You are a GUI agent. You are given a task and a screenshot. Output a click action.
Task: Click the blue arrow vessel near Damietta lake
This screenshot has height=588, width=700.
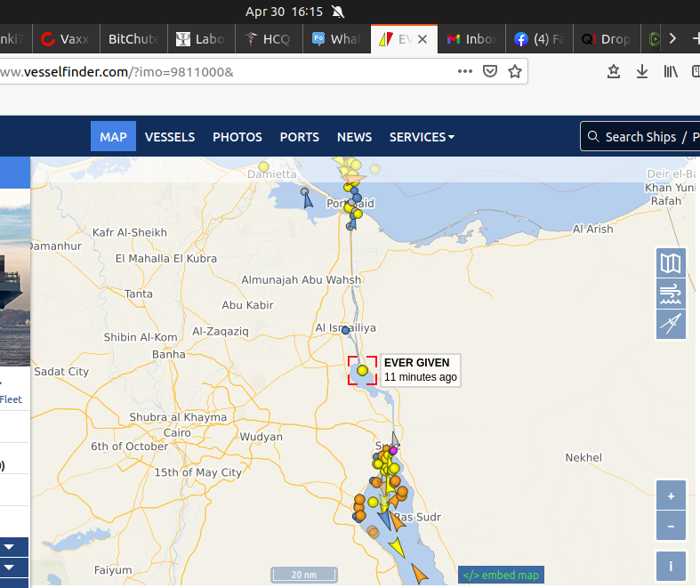(x=308, y=201)
